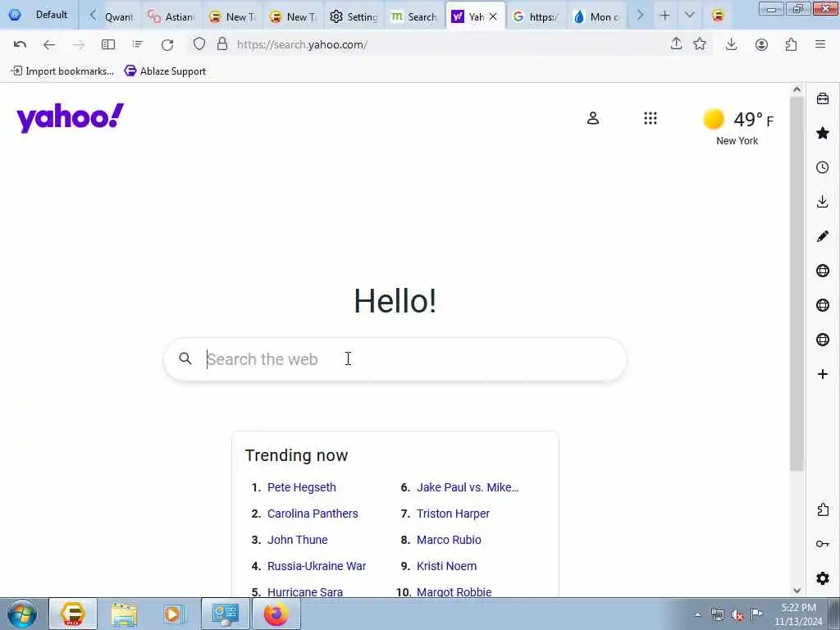Switch to the Astian tab
This screenshot has height=630, width=840.
pos(171,16)
